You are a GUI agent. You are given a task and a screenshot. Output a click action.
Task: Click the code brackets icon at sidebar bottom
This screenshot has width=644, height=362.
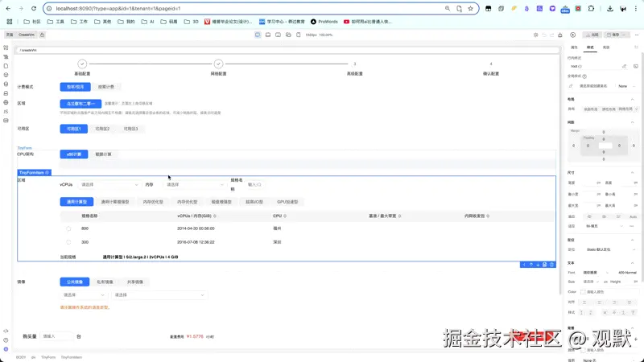(6, 331)
